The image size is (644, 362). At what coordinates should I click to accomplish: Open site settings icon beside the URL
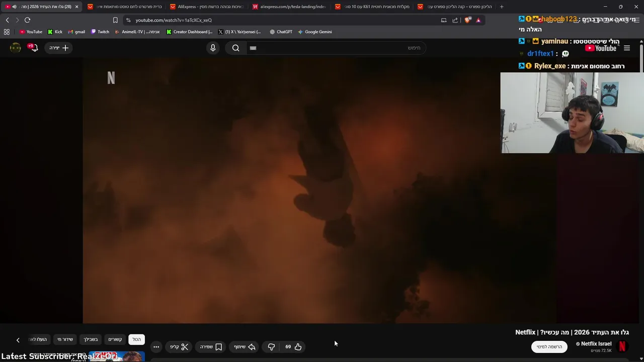point(128,20)
